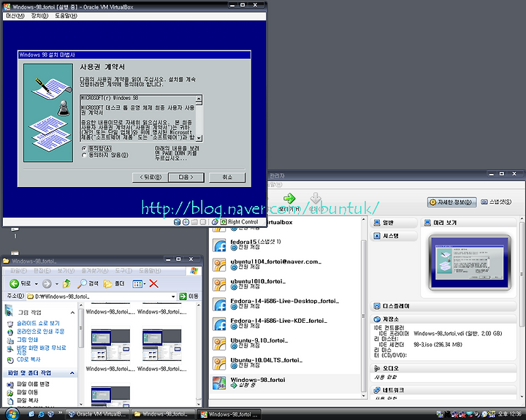This screenshot has width=526, height=420.
Task: Click the 네트워크 section header
Action: [x=443, y=390]
